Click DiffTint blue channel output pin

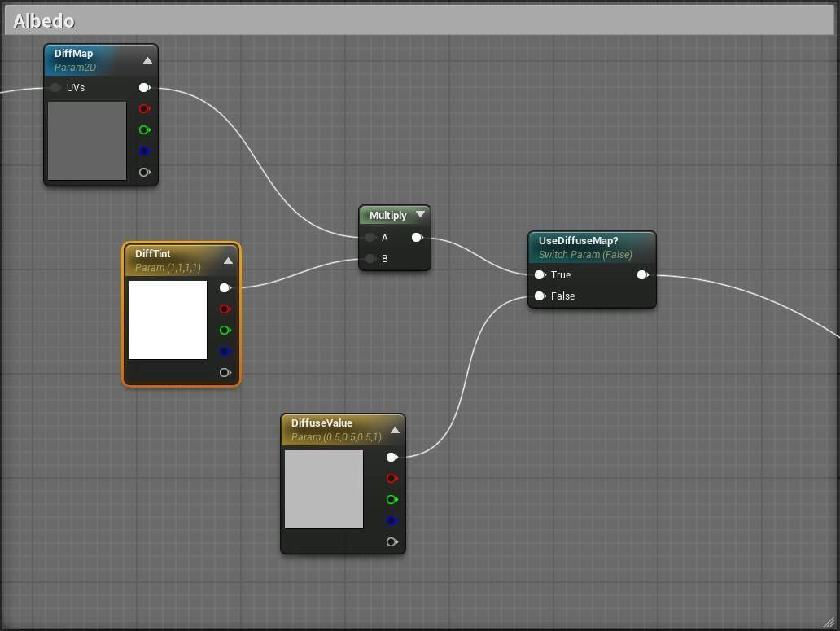point(225,352)
